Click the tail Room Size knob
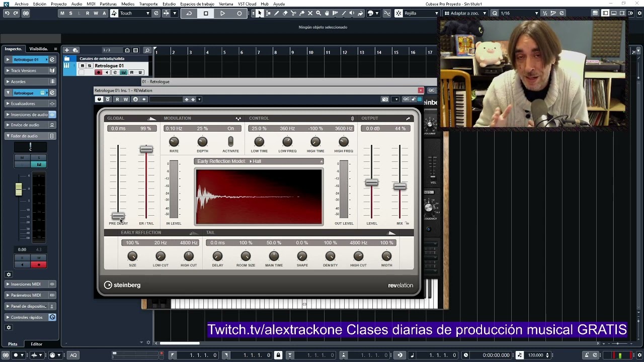 246,256
